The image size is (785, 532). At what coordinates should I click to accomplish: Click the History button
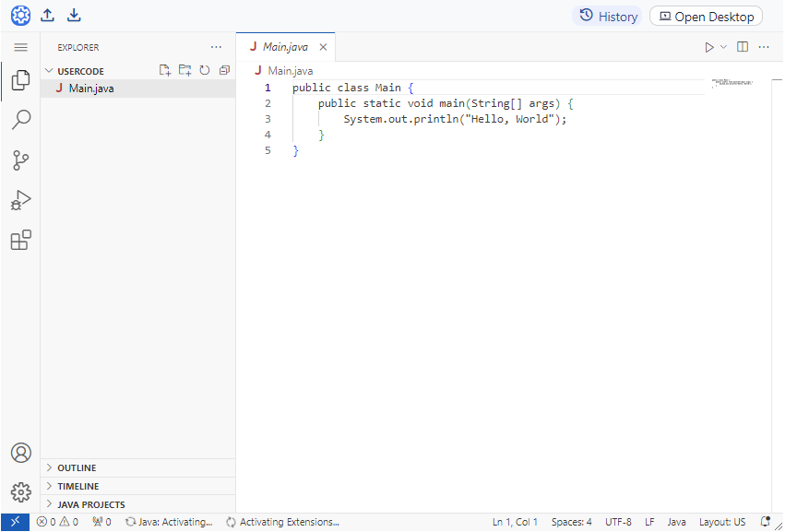click(608, 17)
